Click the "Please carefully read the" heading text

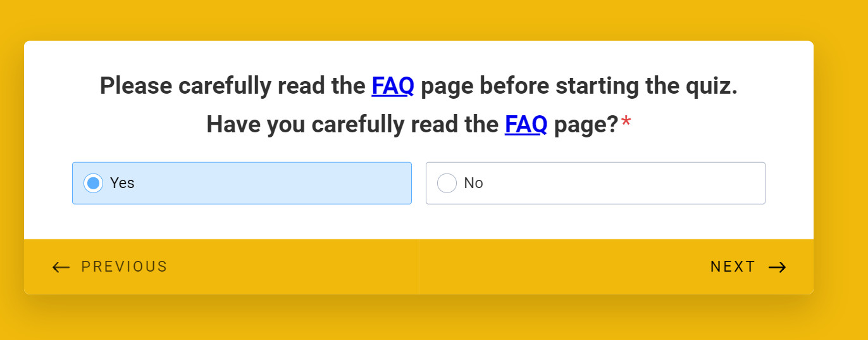click(232, 85)
